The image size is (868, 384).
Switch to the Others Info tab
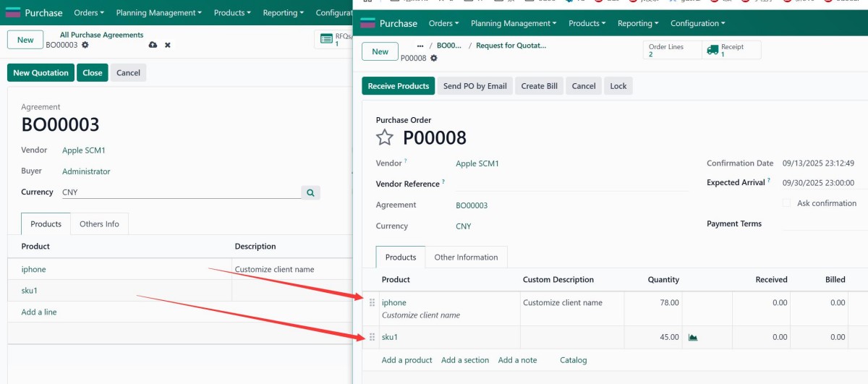(99, 224)
